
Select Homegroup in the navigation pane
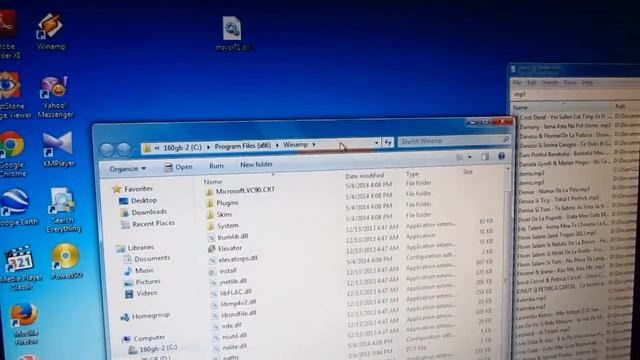click(145, 316)
